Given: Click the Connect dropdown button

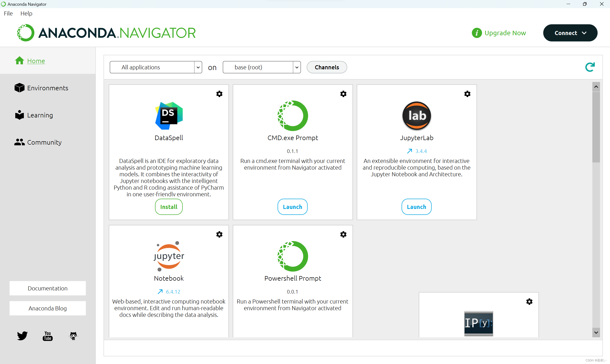Looking at the screenshot, I should 570,32.
